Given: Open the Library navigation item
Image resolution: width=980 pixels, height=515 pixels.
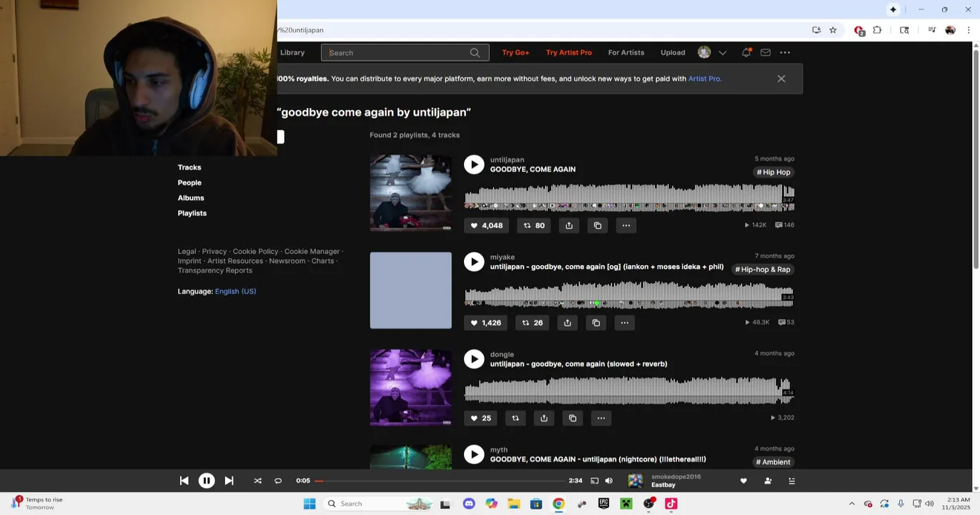Looking at the screenshot, I should (x=292, y=52).
